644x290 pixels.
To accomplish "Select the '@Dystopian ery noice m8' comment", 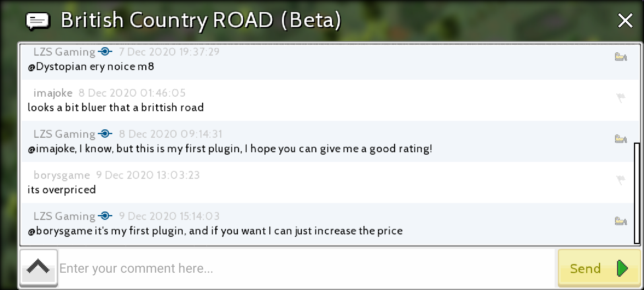I will [91, 66].
